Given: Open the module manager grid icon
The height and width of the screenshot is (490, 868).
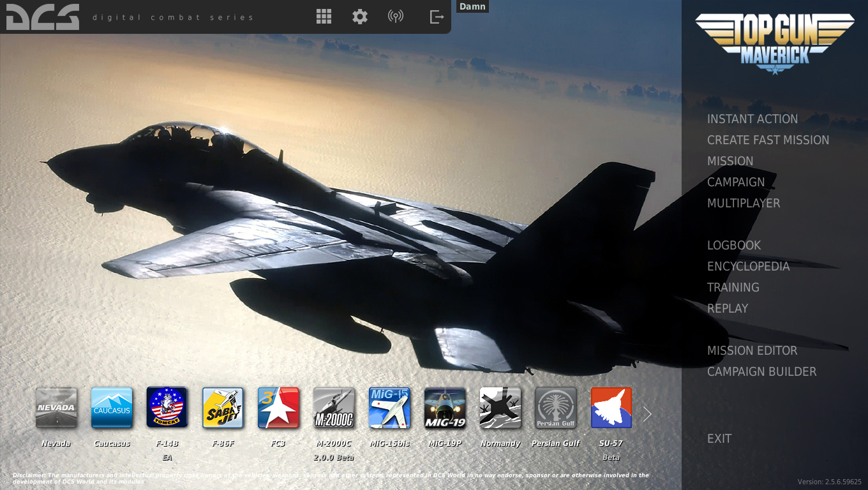Looking at the screenshot, I should coord(324,17).
